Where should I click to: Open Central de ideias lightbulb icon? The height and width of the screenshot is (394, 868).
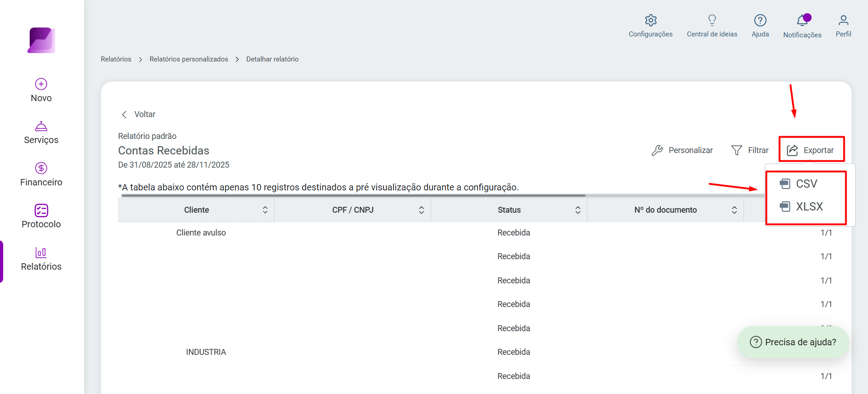[x=712, y=20]
